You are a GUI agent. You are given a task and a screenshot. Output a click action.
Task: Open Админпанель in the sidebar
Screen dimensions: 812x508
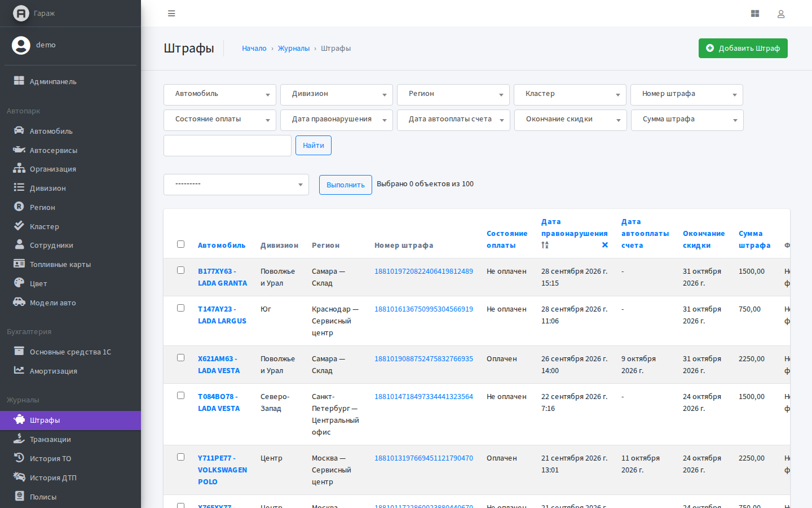coord(70,81)
